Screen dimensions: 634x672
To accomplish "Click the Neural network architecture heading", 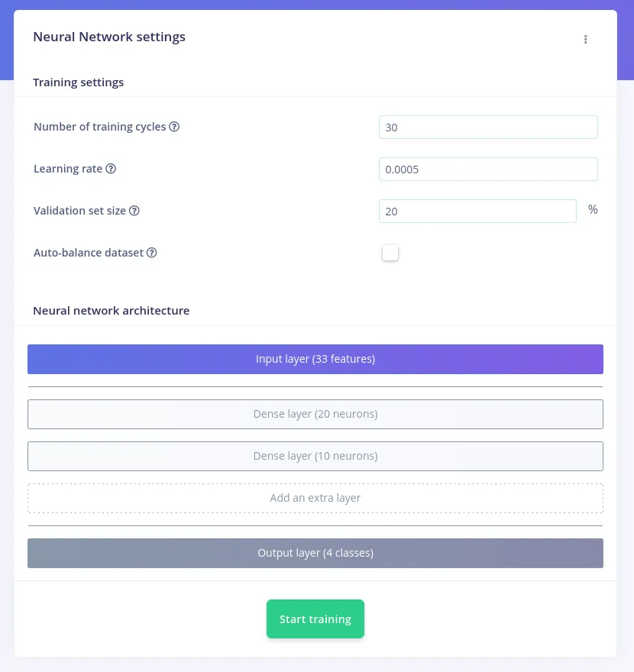I will 111,310.
